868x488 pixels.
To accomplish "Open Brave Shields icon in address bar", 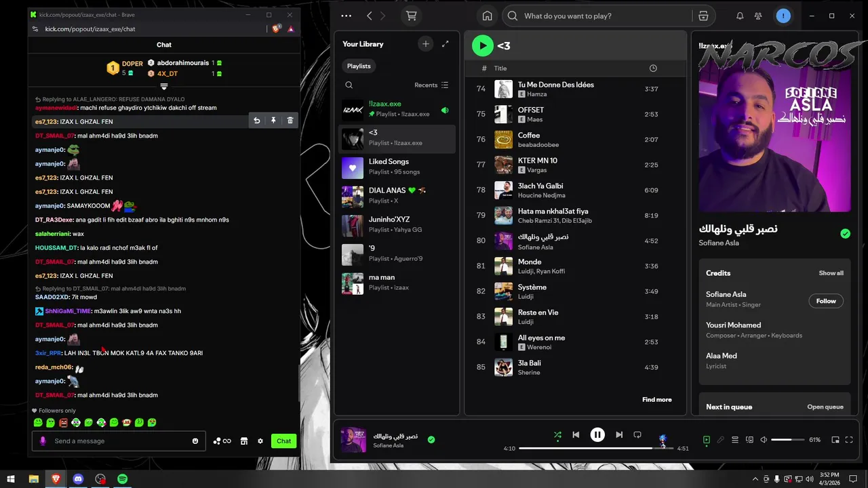I will [276, 29].
